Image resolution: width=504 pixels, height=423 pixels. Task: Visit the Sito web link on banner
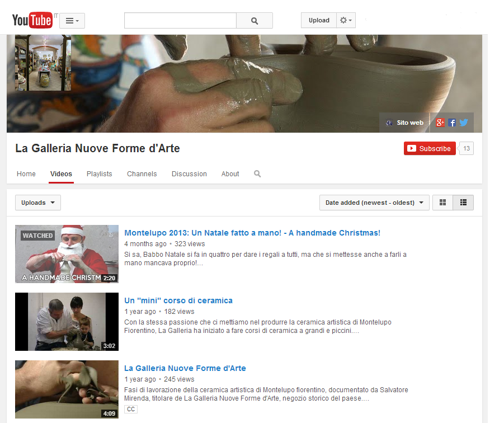405,123
